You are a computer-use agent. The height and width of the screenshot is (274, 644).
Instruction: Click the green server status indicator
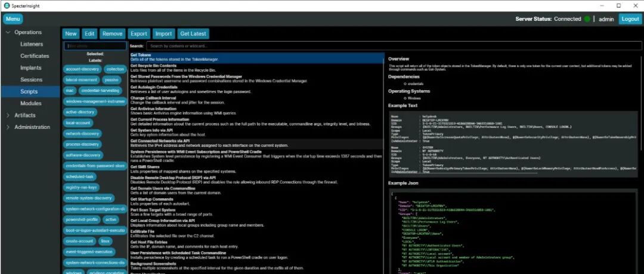pyautogui.click(x=587, y=19)
